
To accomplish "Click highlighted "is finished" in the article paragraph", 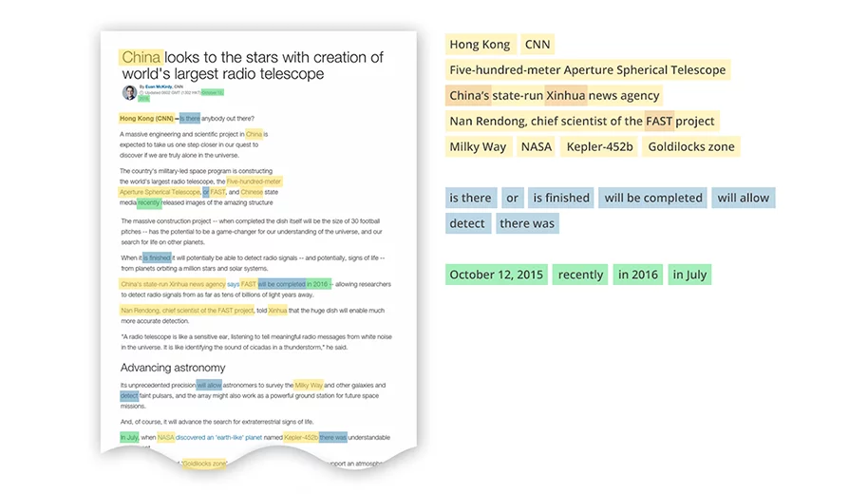I will point(158,257).
